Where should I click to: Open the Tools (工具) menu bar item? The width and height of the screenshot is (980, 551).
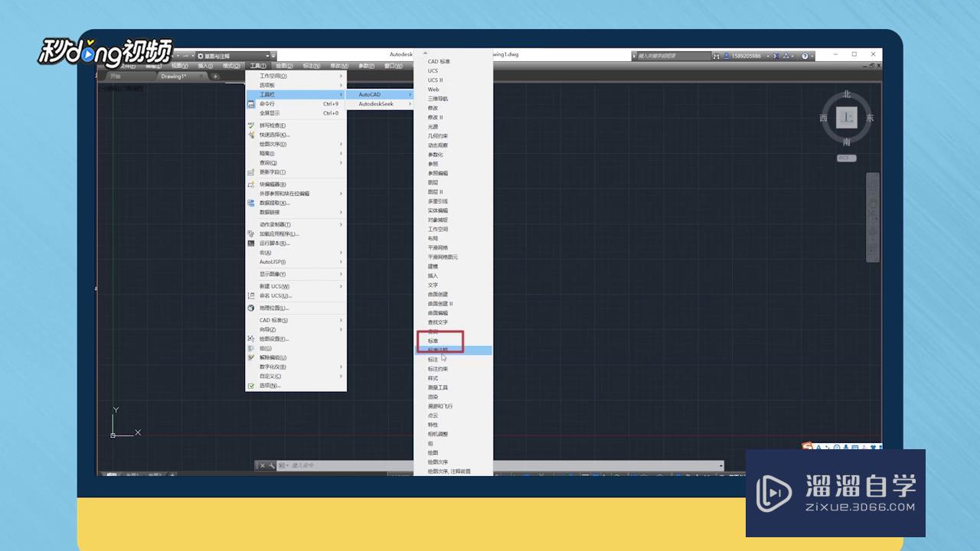pyautogui.click(x=258, y=66)
